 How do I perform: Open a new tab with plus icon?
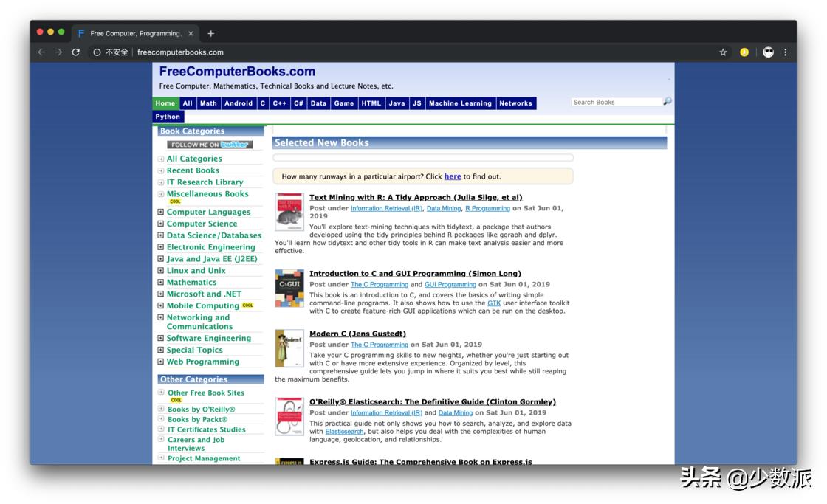point(211,33)
